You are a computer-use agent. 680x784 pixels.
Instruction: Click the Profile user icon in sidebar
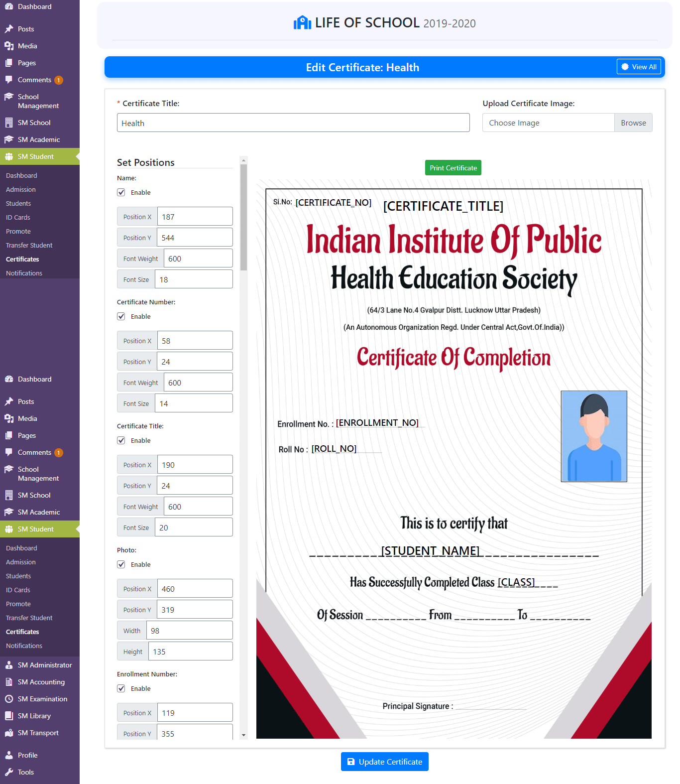coord(9,755)
